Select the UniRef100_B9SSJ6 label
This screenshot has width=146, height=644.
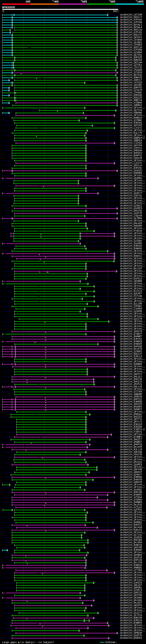[131, 30]
